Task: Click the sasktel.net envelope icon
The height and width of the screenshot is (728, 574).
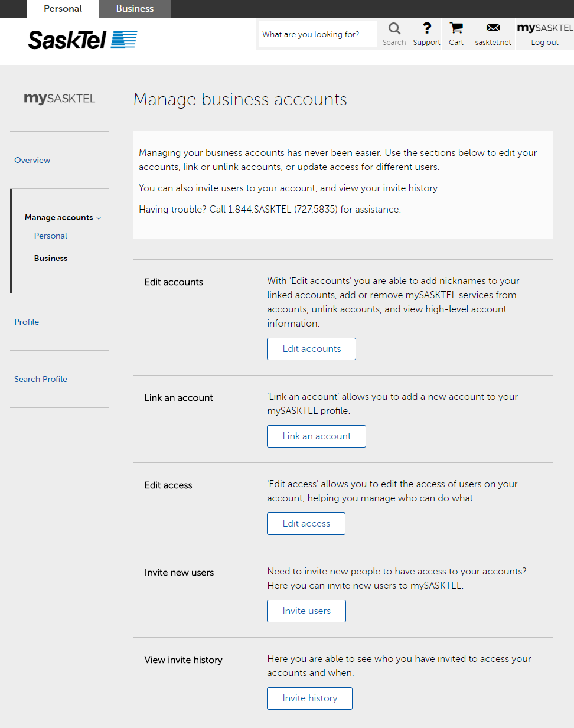Action: pos(493,28)
